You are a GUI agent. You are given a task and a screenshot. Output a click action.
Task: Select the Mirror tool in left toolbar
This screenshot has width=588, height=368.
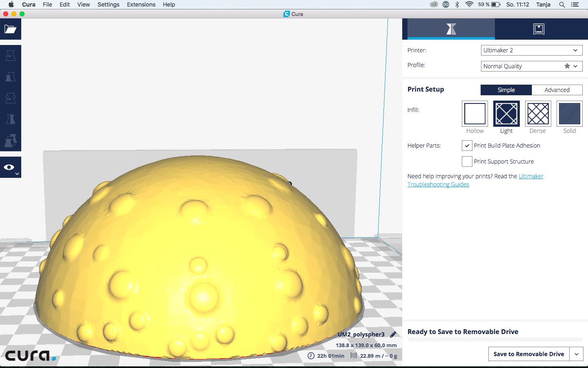[11, 119]
